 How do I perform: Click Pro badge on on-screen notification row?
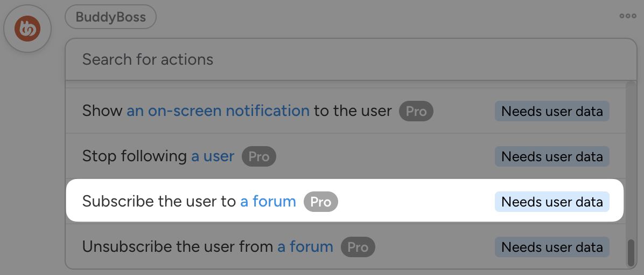416,112
